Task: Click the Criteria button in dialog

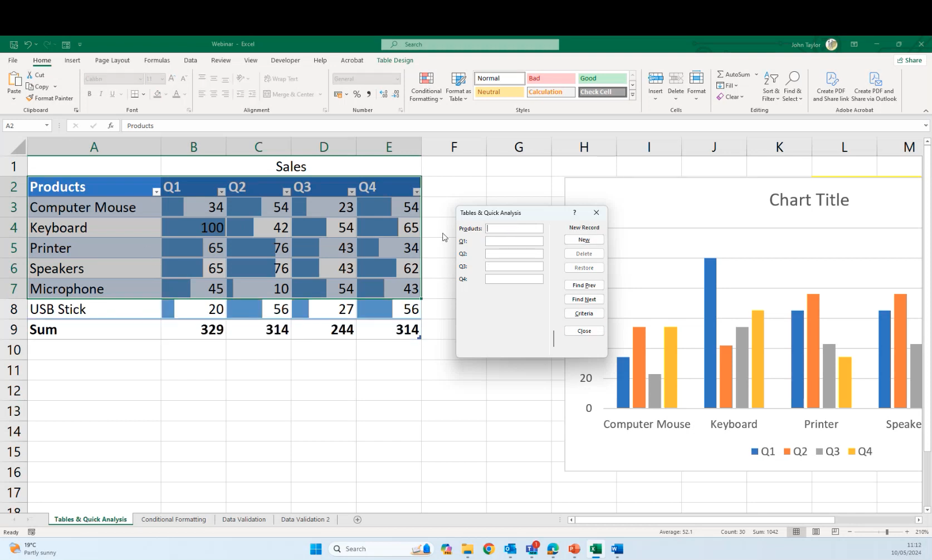Action: (x=584, y=313)
